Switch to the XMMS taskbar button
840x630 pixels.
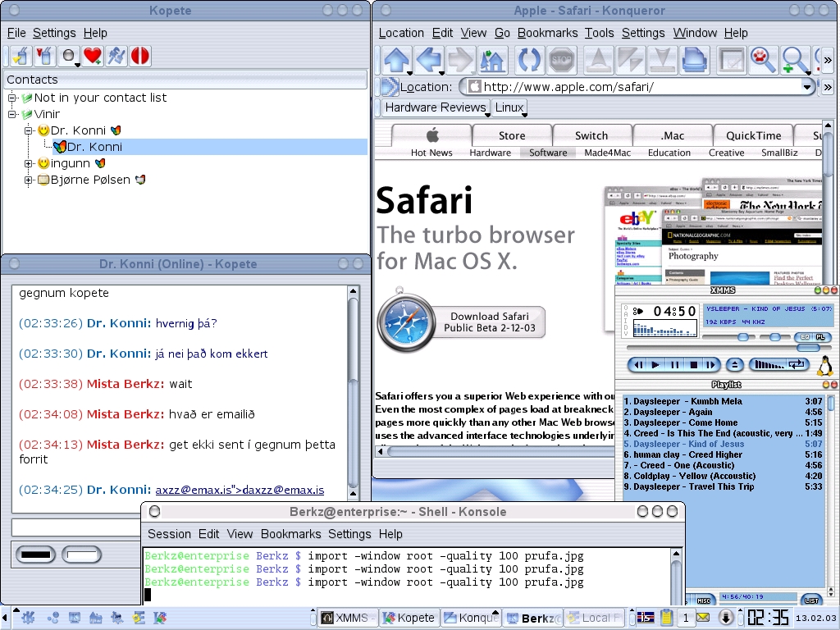pyautogui.click(x=348, y=619)
